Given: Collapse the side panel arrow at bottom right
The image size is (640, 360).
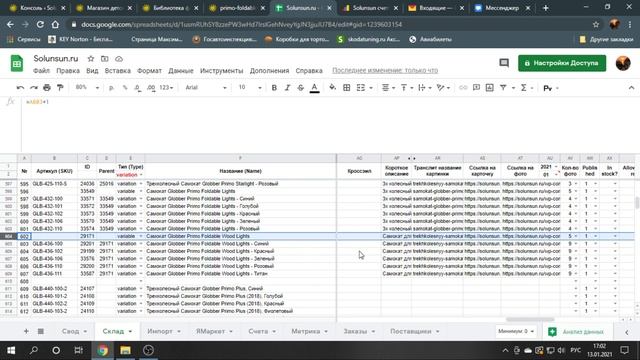Looking at the screenshot, I should point(627,332).
